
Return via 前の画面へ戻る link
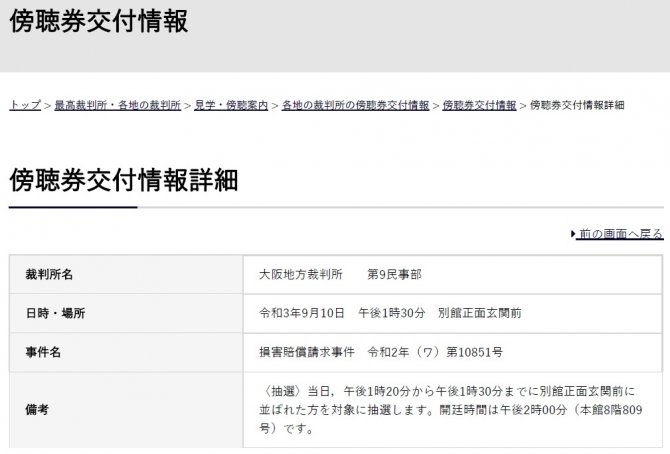coord(620,234)
